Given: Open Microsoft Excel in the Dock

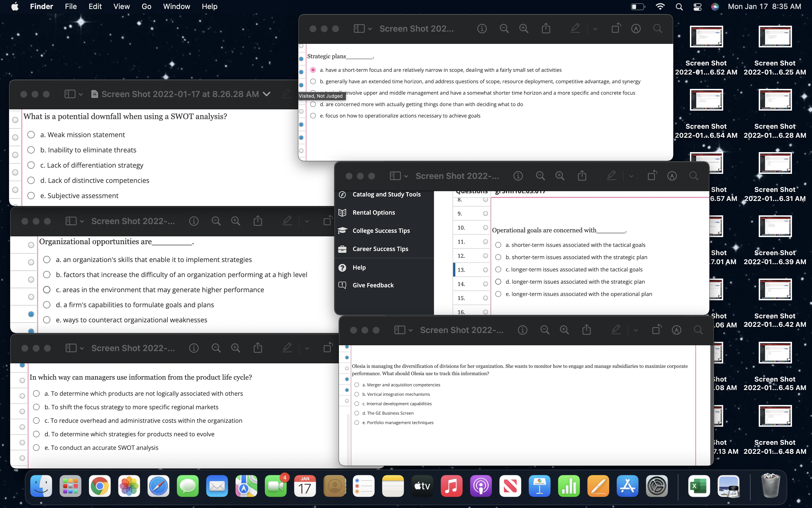Looking at the screenshot, I should (x=699, y=486).
